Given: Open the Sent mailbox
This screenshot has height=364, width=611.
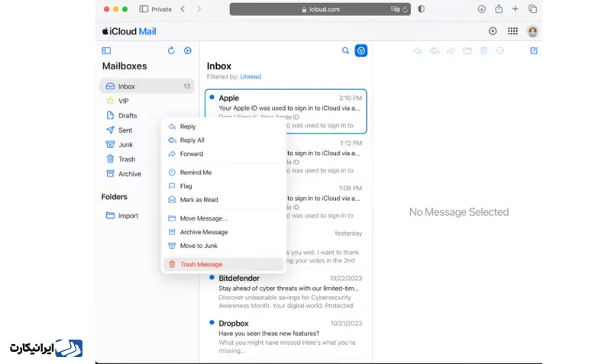Looking at the screenshot, I should (x=131, y=130).
